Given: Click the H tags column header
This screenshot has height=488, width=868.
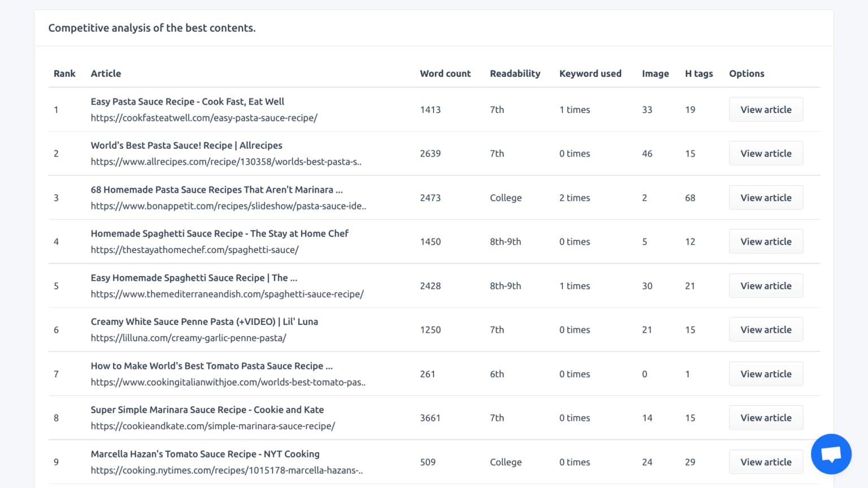Looking at the screenshot, I should [698, 73].
